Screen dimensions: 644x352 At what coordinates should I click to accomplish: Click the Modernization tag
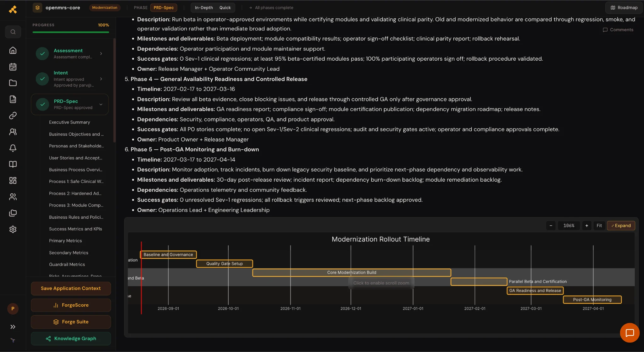(x=105, y=8)
